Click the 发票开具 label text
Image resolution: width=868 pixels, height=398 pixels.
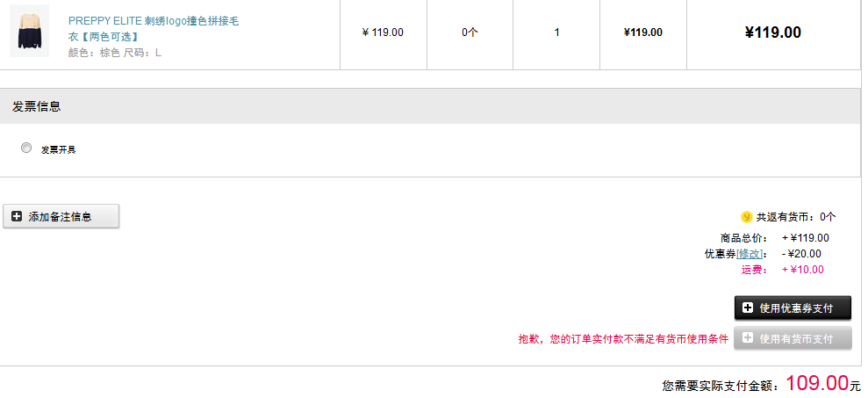coord(58,149)
